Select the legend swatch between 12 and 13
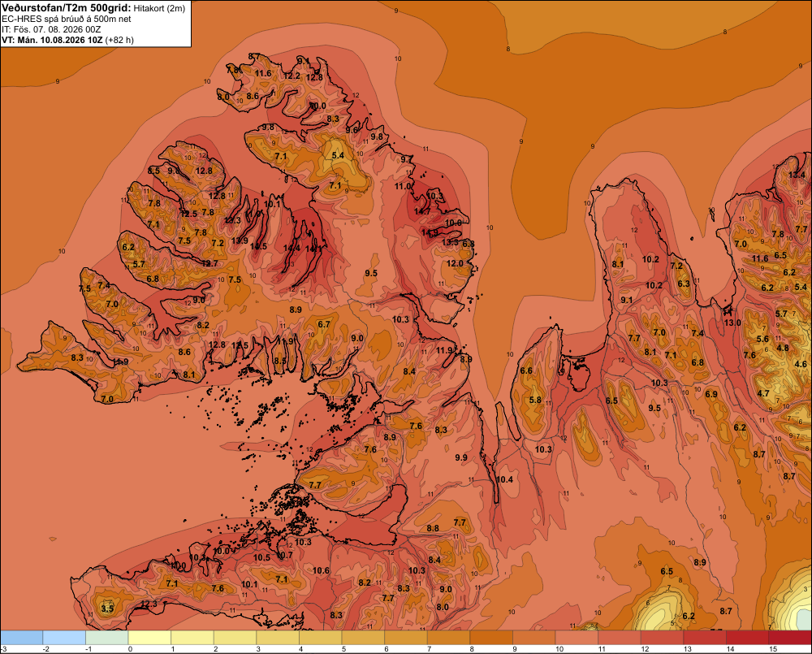Viewport: 812px width, 654px height. [663, 638]
